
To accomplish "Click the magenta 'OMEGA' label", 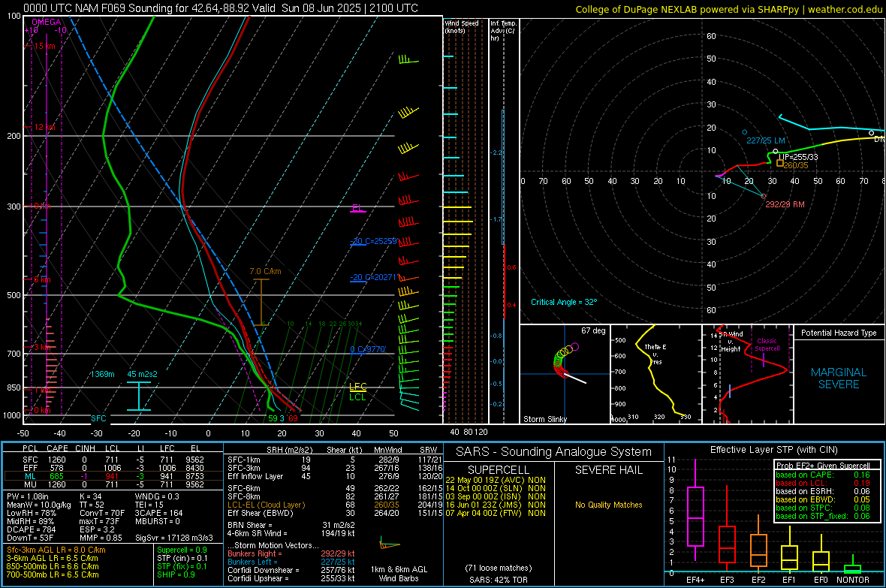I will [x=47, y=22].
